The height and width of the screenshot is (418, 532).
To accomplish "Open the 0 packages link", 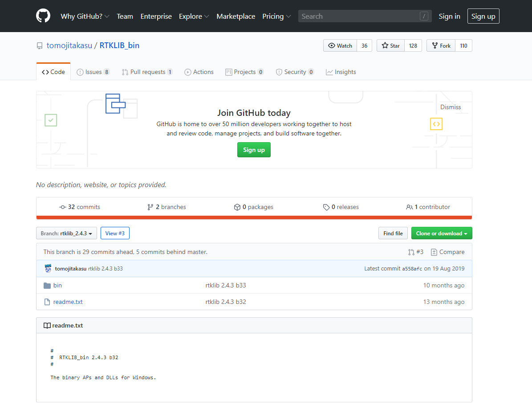I will (x=253, y=207).
